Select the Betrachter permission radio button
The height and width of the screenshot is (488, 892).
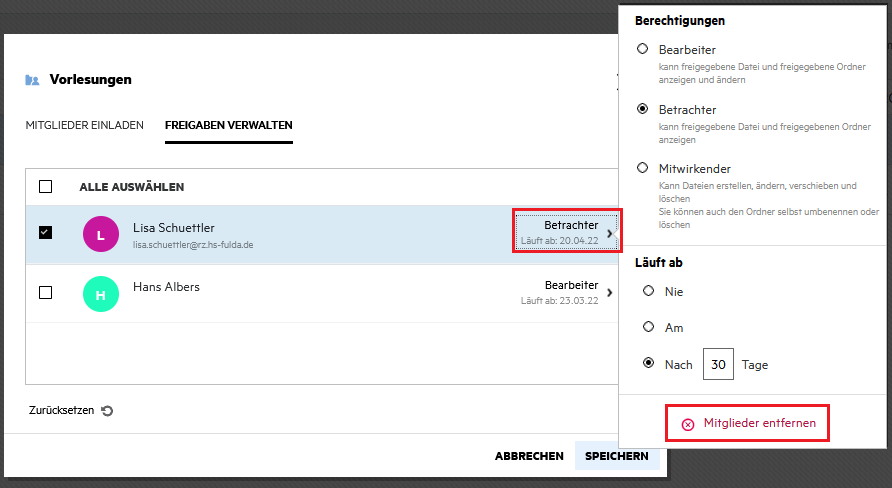click(x=643, y=109)
